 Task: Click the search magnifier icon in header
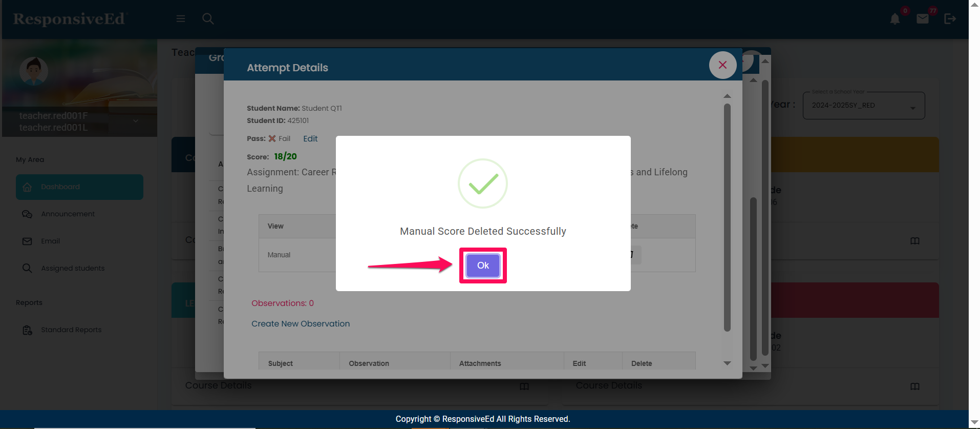click(208, 19)
